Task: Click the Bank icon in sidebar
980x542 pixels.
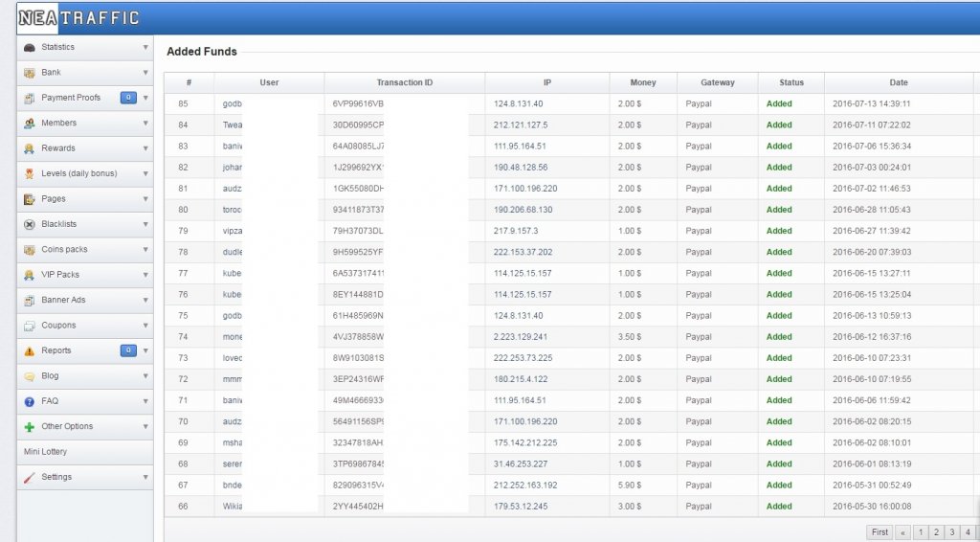Action: [x=30, y=73]
